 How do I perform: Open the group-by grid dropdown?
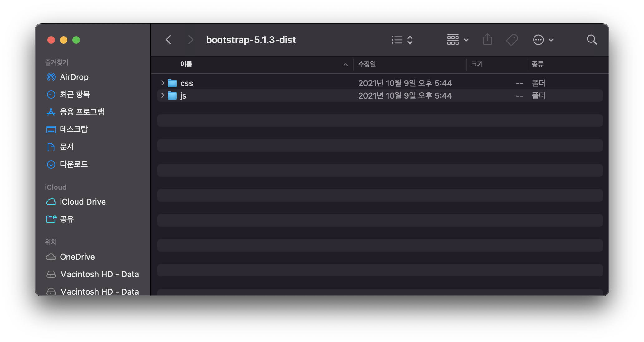click(457, 40)
